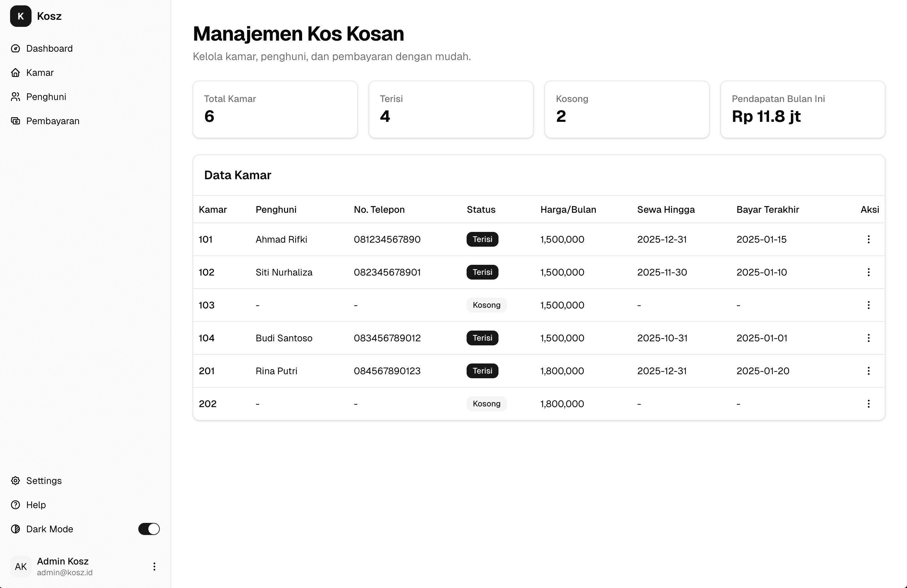Click the Kosong badge for room 103
The image size is (907, 588).
click(486, 305)
